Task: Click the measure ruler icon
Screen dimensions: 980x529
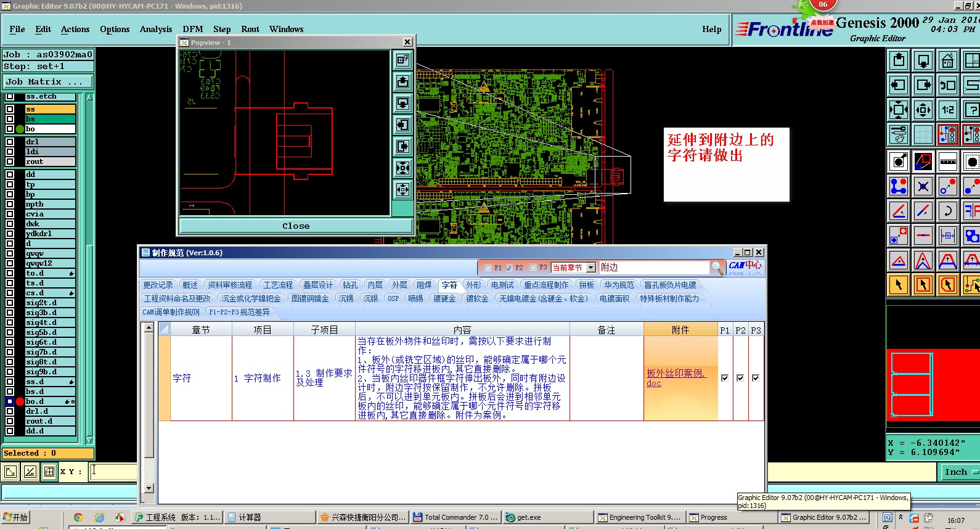Action: click(947, 162)
